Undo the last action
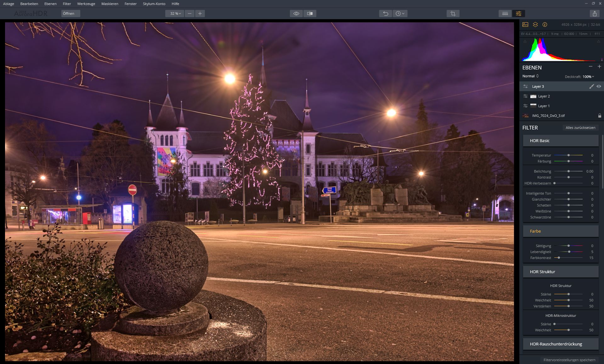The width and height of the screenshot is (604, 364). coord(386,14)
